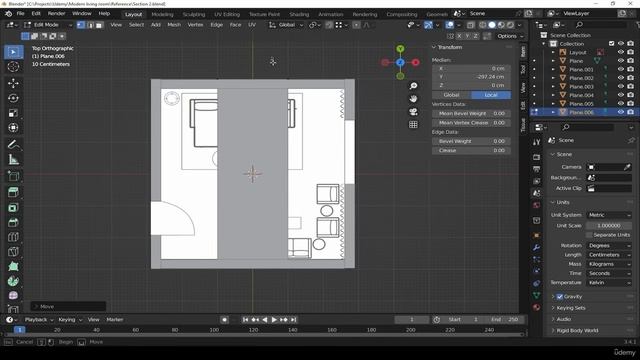This screenshot has height=360, width=640.
Task: Select the Measure tool
Action: click(x=13, y=160)
